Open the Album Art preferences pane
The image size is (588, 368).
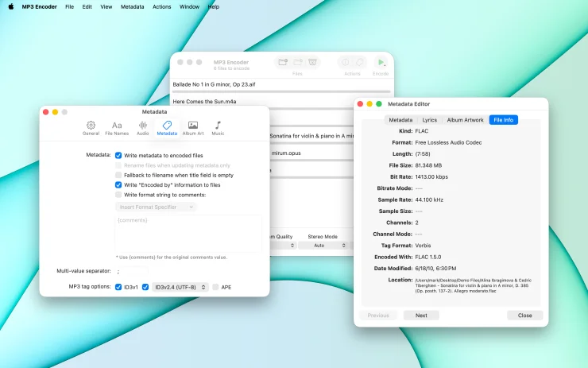coord(193,128)
